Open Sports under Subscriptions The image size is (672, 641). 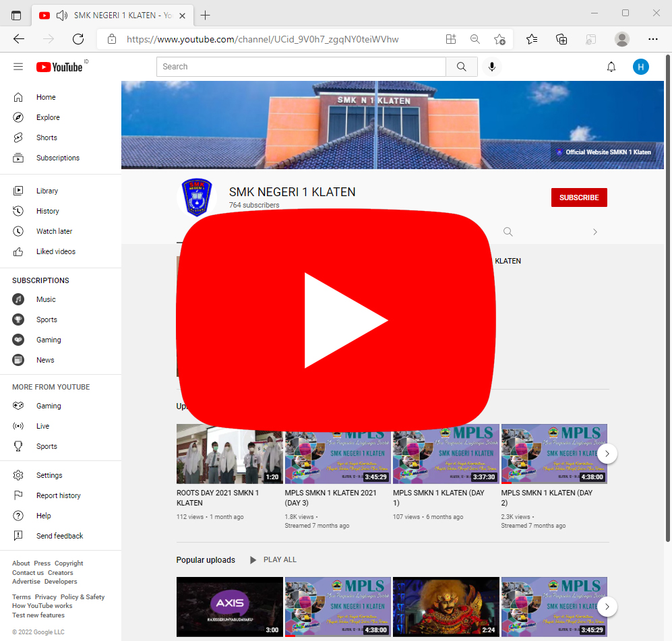tap(61, 319)
